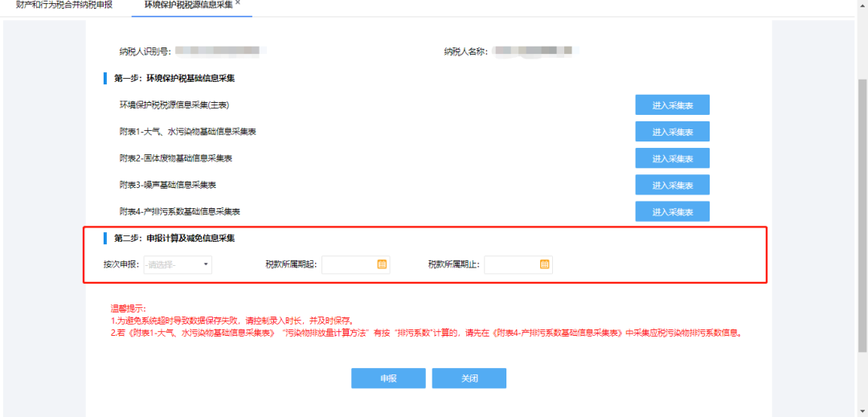Select text 附表2-固体废物基础信息采集表
Screen dimensions: 868x417
click(175, 158)
